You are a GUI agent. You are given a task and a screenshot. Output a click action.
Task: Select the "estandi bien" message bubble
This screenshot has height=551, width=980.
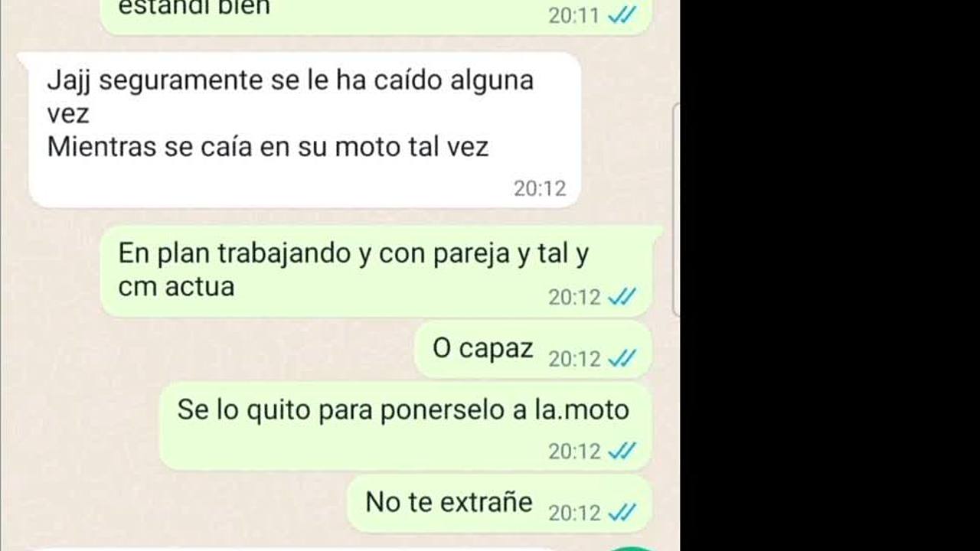click(376, 15)
